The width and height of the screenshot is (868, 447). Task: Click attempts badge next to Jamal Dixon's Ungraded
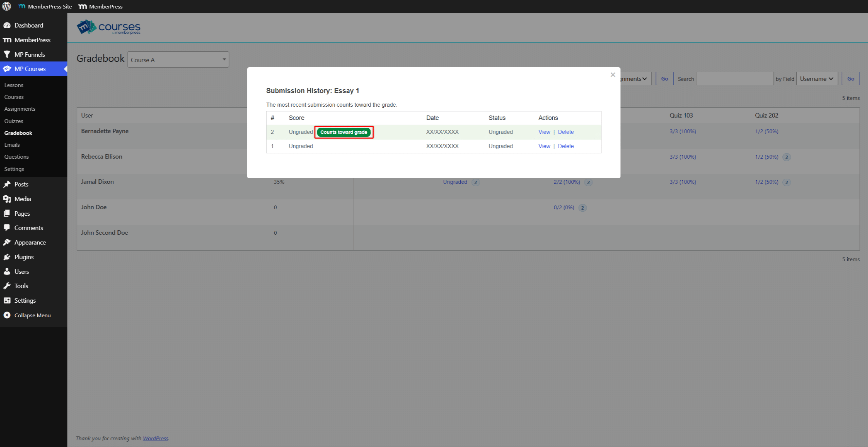click(476, 182)
